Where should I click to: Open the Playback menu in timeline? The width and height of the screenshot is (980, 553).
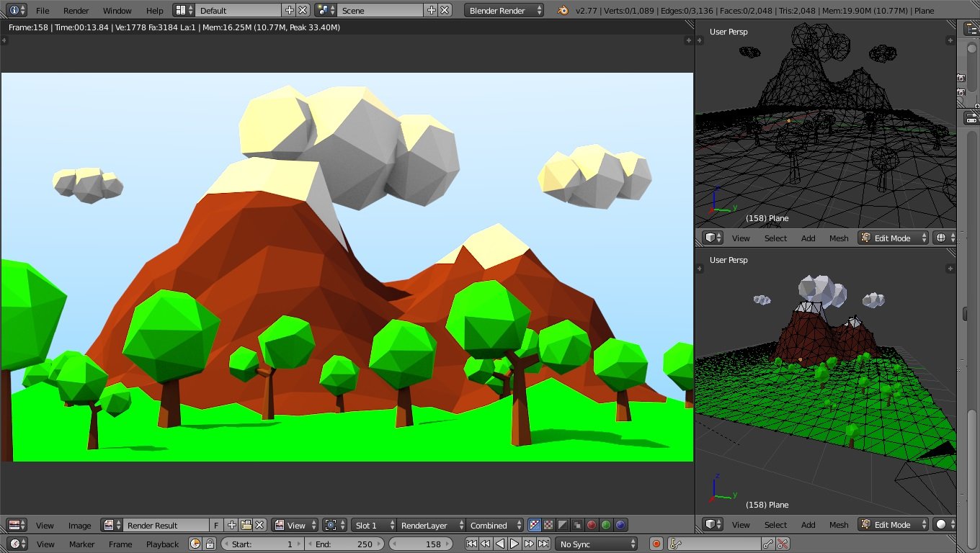(162, 544)
